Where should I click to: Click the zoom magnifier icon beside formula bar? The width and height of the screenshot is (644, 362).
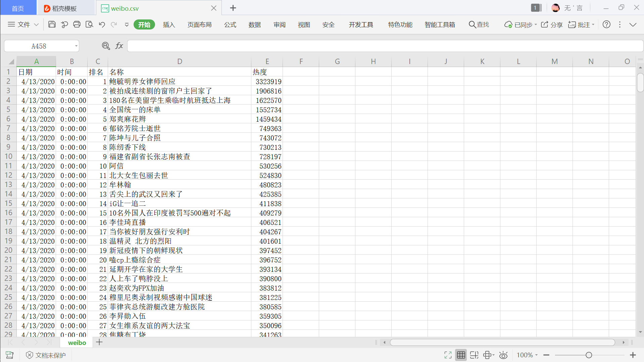pyautogui.click(x=106, y=46)
